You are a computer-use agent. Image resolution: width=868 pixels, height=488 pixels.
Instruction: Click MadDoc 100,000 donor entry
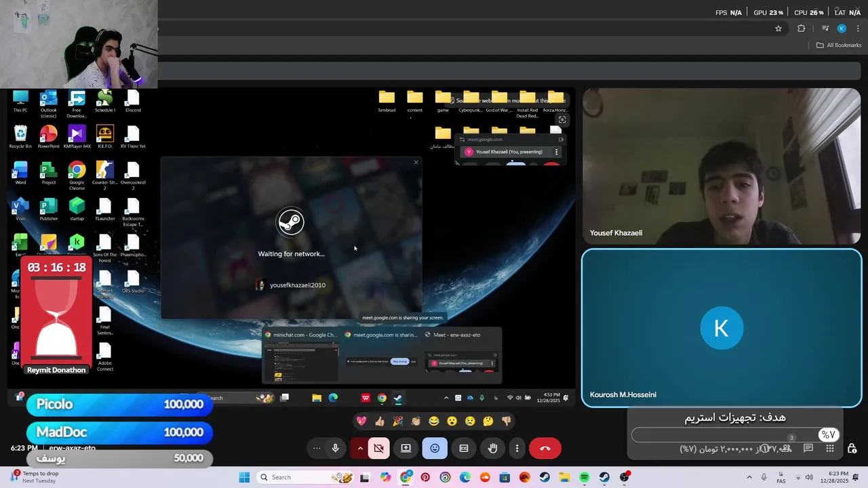click(x=119, y=432)
